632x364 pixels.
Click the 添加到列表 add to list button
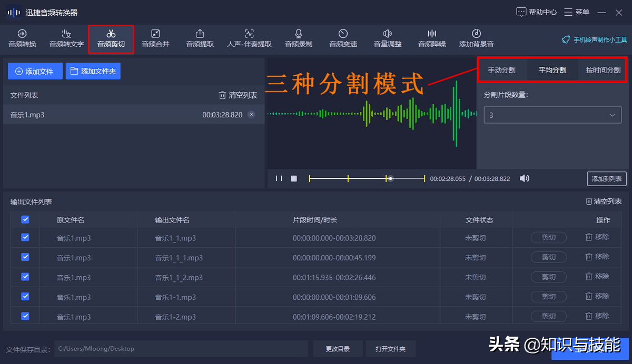(607, 179)
